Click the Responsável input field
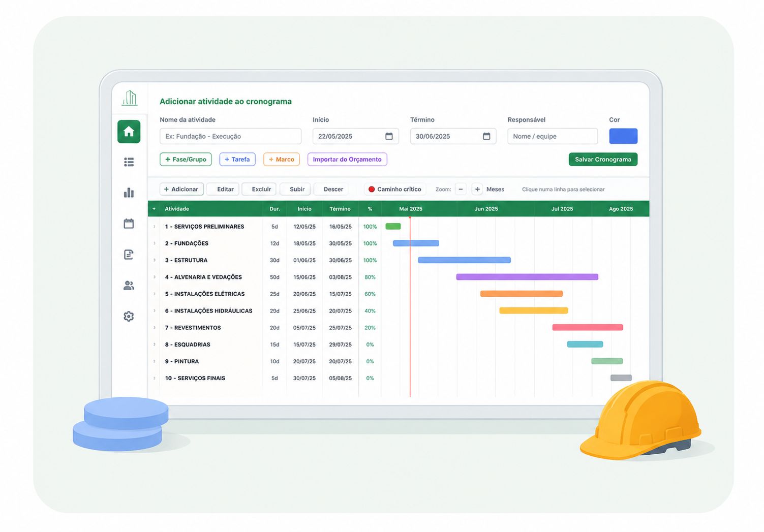Screen dimensions: 764x532 point(553,136)
